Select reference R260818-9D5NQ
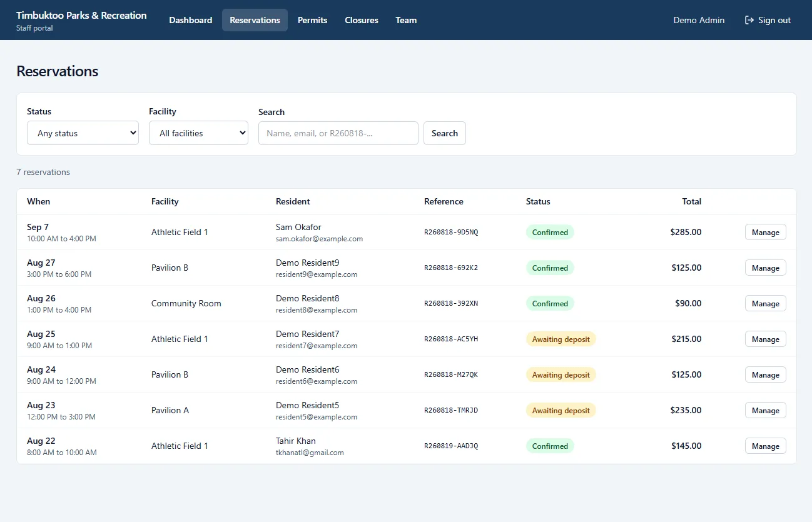 [x=451, y=232]
